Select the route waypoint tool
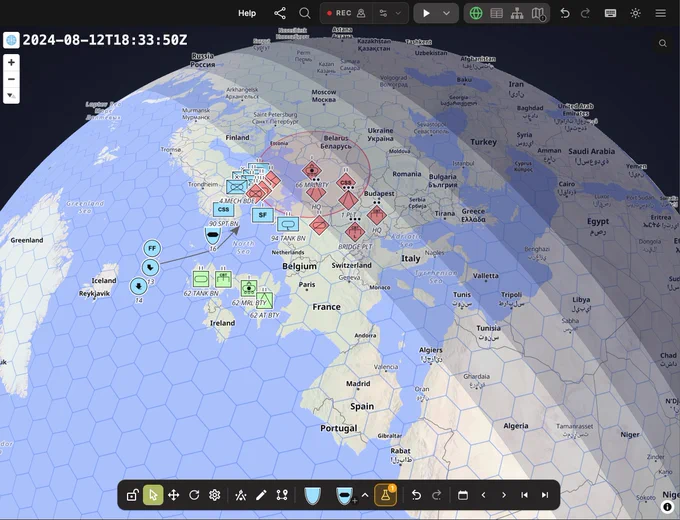The height and width of the screenshot is (520, 680). tap(282, 495)
